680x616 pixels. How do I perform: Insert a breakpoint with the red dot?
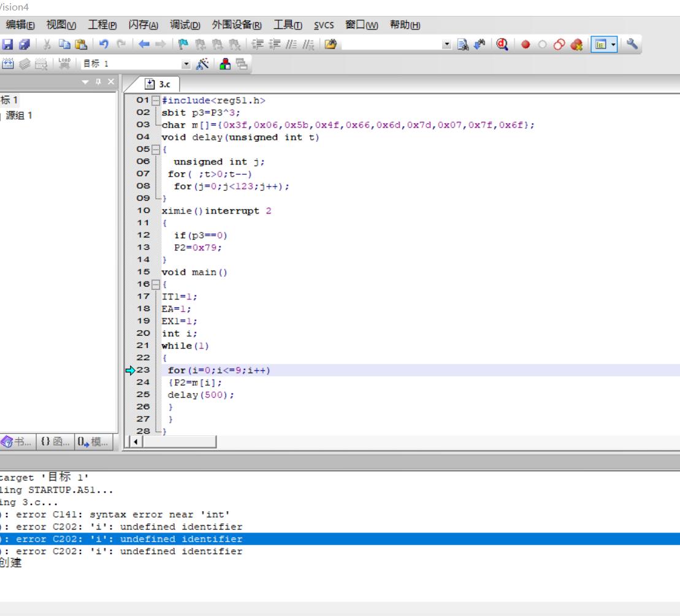point(525,44)
